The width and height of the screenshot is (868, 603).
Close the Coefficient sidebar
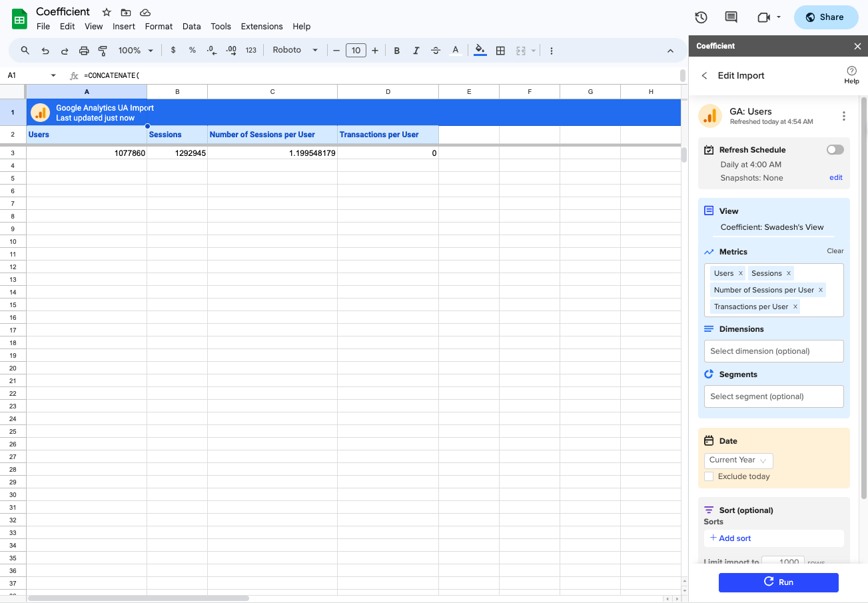pos(857,46)
